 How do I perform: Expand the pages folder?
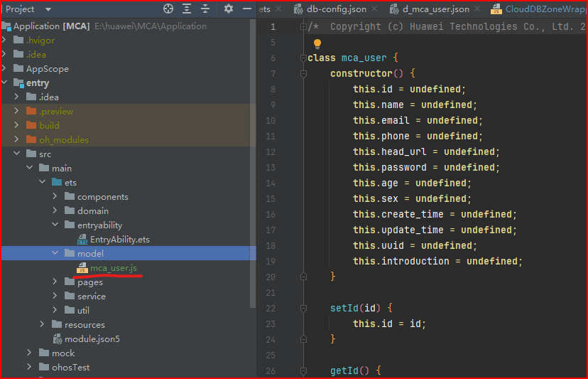point(55,282)
